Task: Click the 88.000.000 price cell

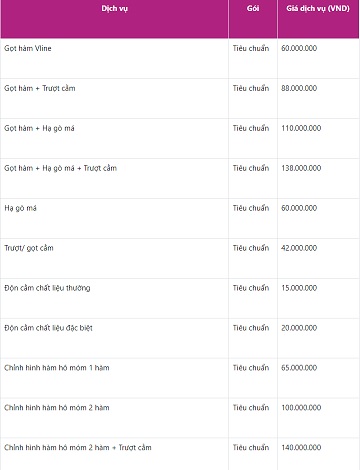Action: point(318,98)
